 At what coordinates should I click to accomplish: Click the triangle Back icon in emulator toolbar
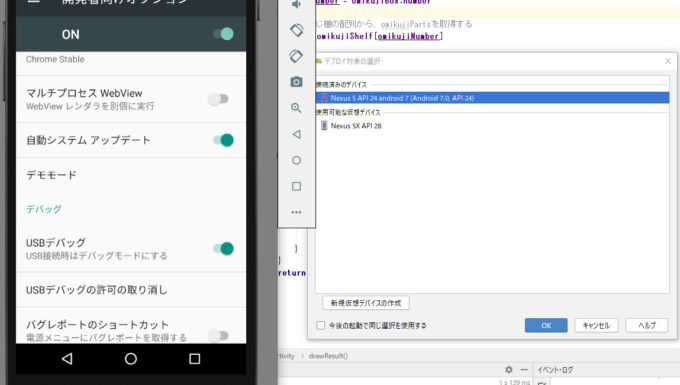pos(297,134)
